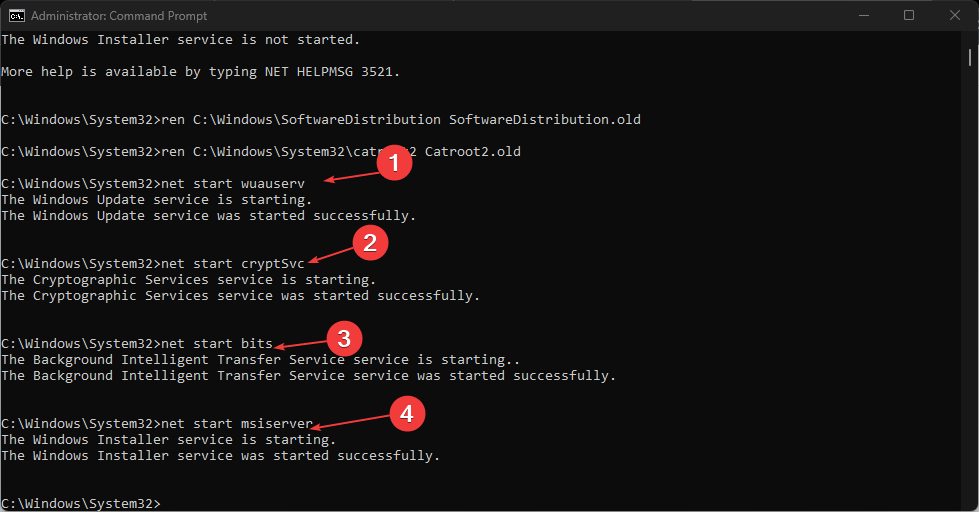Click the 'net start bits' command line
This screenshot has height=512, width=979.
tap(137, 343)
